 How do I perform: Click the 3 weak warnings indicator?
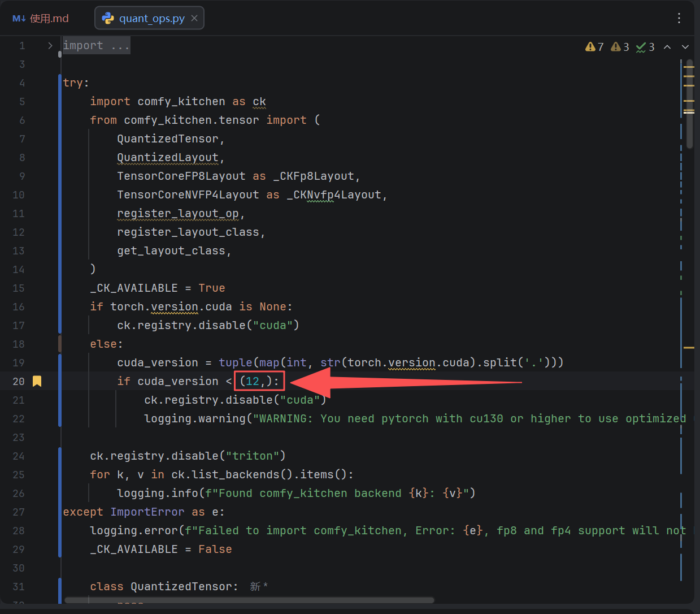620,47
